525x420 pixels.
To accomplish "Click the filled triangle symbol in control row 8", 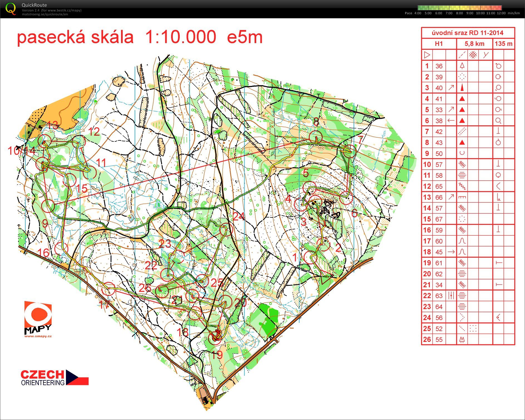I will (462, 143).
